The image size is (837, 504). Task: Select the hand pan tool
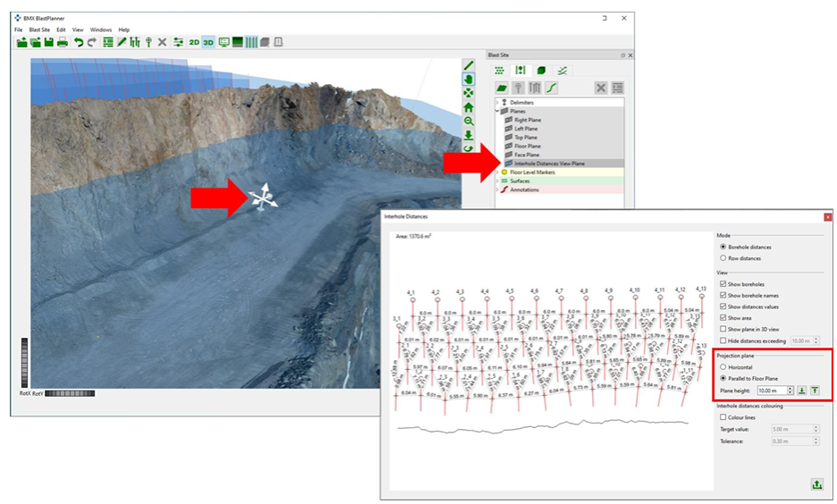(x=469, y=80)
